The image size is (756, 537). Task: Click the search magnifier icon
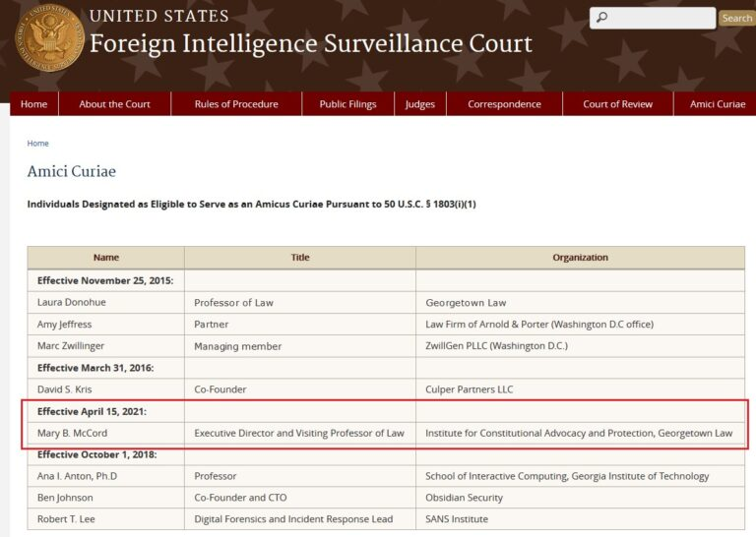pos(601,18)
